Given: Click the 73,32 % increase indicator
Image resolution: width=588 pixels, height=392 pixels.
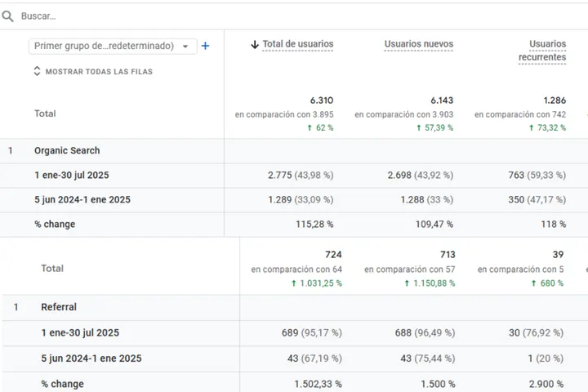Looking at the screenshot, I should 547,128.
